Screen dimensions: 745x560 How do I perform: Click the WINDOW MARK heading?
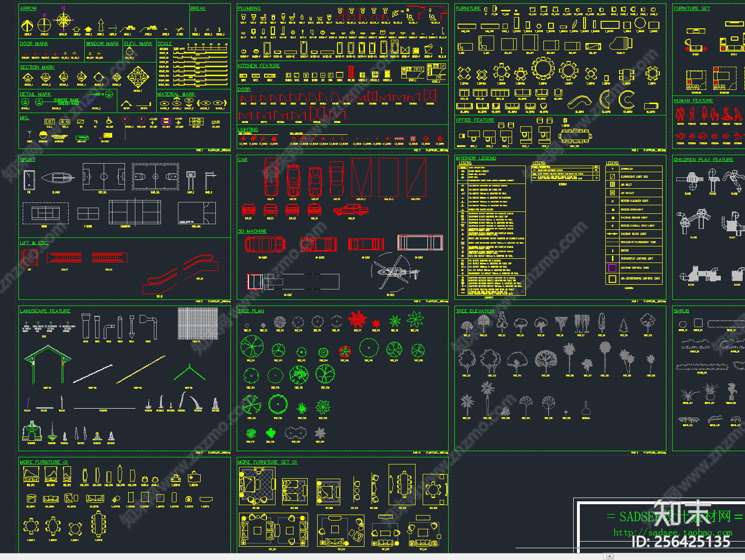tap(102, 44)
